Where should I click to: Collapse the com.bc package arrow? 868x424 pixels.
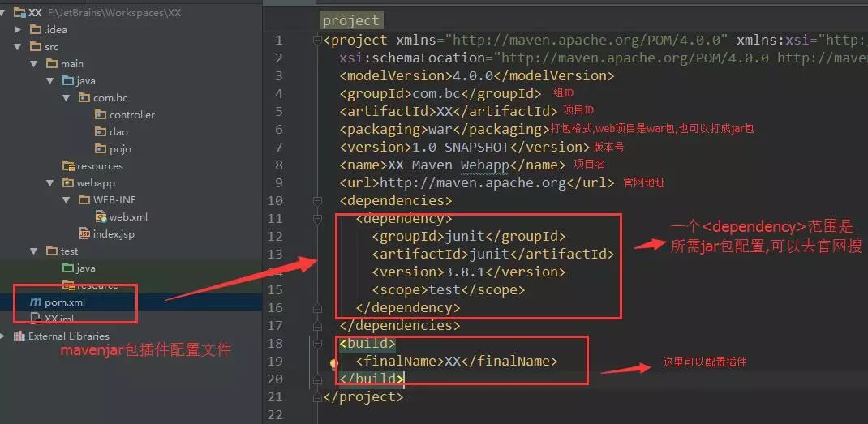coord(67,98)
